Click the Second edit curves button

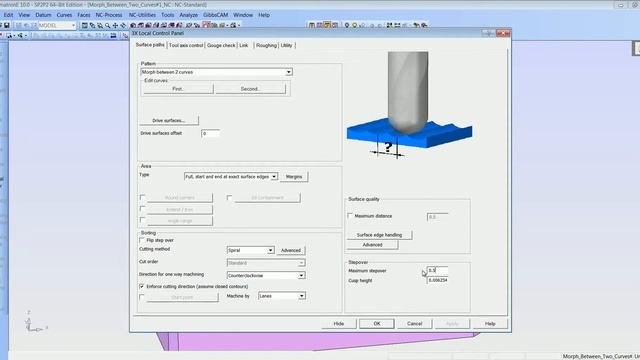(250, 89)
